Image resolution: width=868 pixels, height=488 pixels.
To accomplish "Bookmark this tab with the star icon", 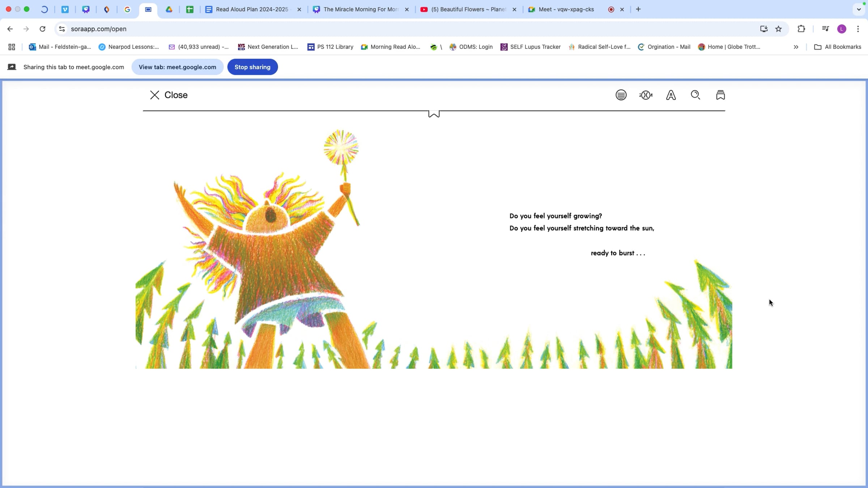I will click(779, 29).
